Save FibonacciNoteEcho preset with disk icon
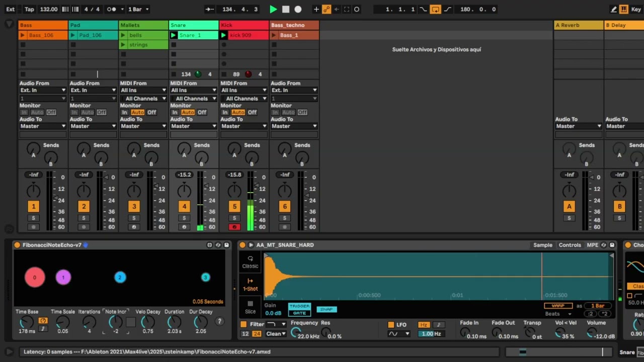 (226, 245)
